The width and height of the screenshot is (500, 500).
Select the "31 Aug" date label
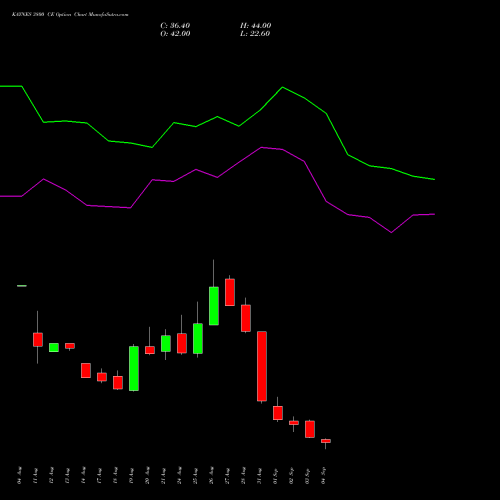point(259,475)
